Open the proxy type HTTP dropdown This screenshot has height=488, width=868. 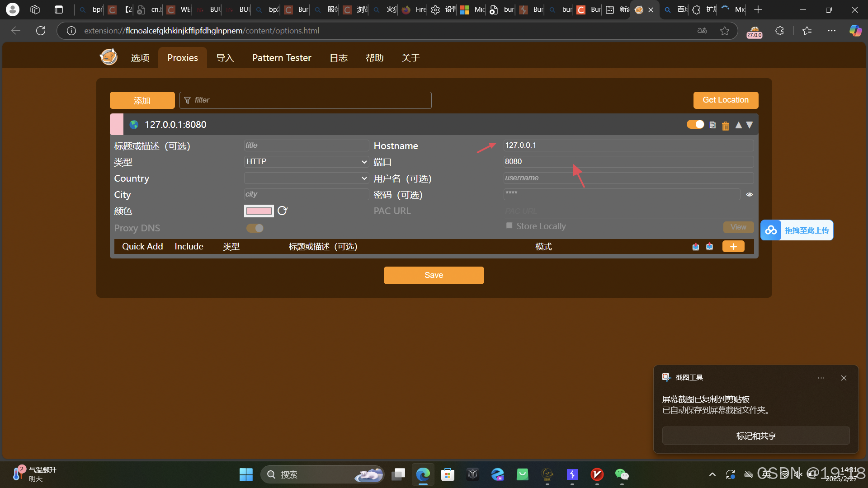(306, 162)
